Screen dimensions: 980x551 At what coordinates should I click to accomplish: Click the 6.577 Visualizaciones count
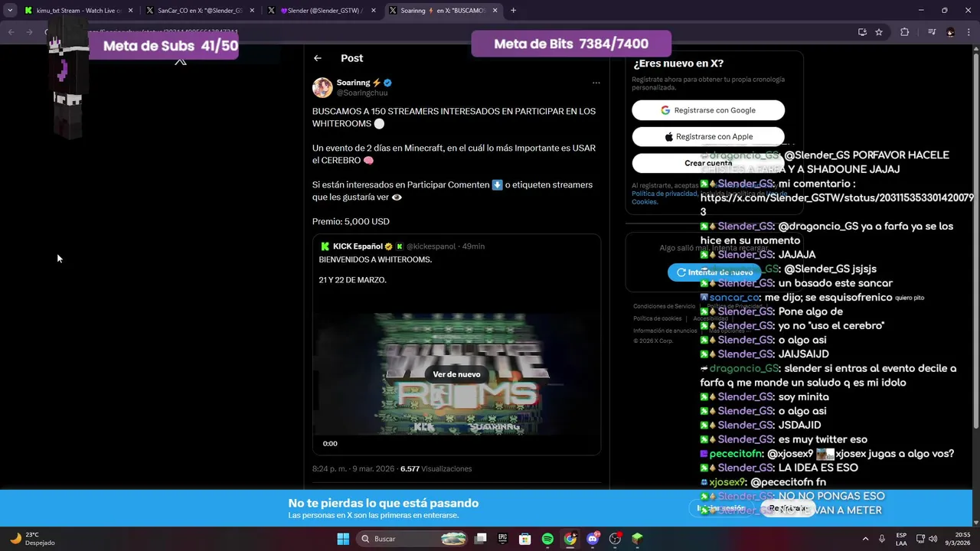coord(436,468)
